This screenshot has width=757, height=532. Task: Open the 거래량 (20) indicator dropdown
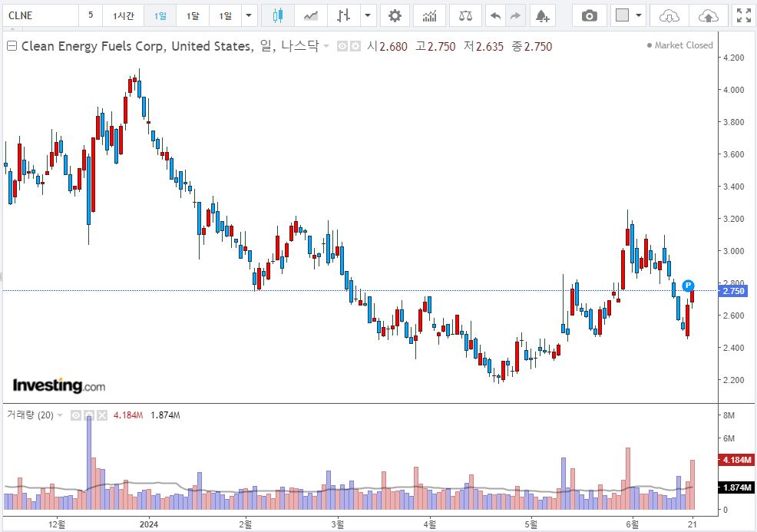point(60,415)
